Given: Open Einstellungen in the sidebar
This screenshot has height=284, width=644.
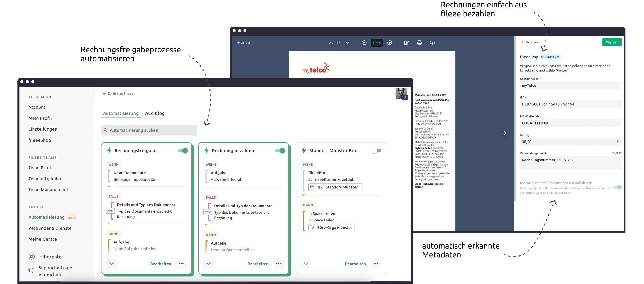Looking at the screenshot, I should [x=43, y=129].
